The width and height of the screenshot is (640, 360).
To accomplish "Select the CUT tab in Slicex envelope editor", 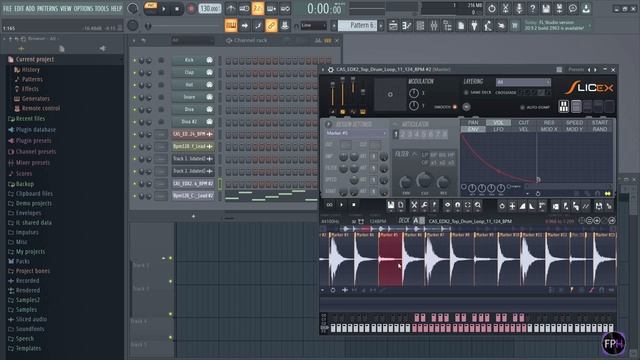I will tap(523, 122).
